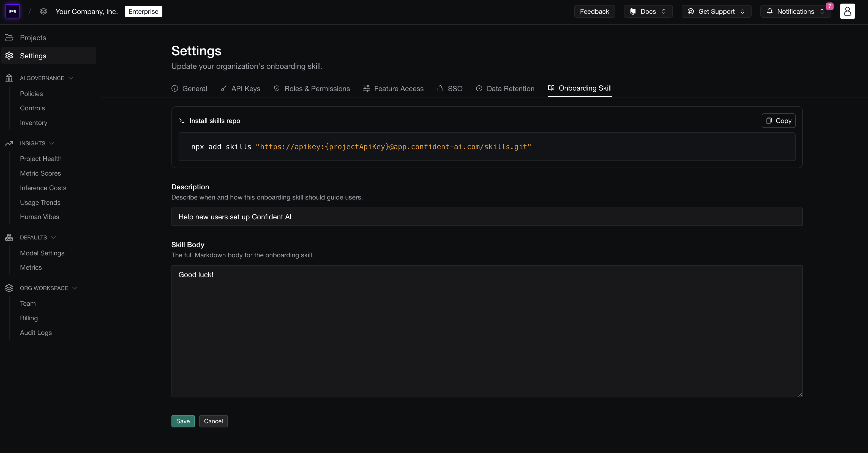Click the info icon on General tab
868x453 pixels.
click(174, 88)
